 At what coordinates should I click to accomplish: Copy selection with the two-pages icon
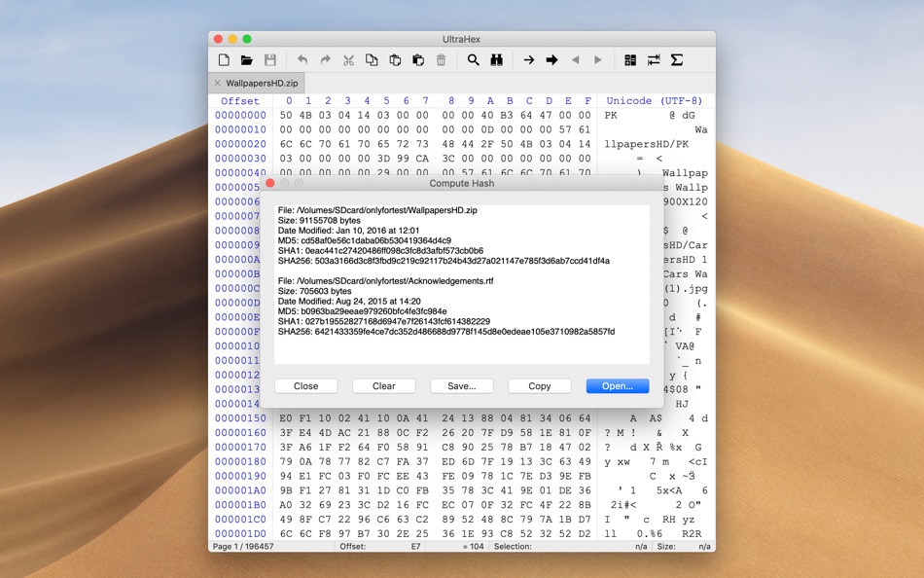click(372, 60)
